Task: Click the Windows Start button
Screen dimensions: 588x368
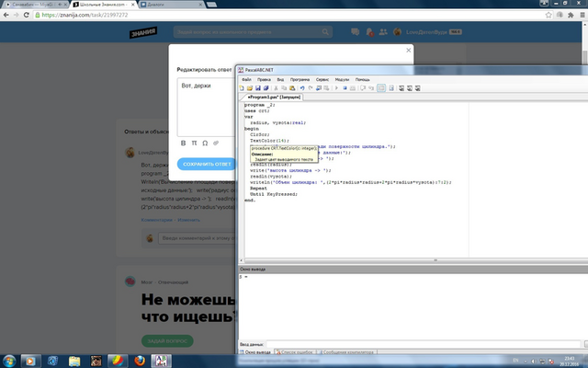Action: (x=9, y=362)
